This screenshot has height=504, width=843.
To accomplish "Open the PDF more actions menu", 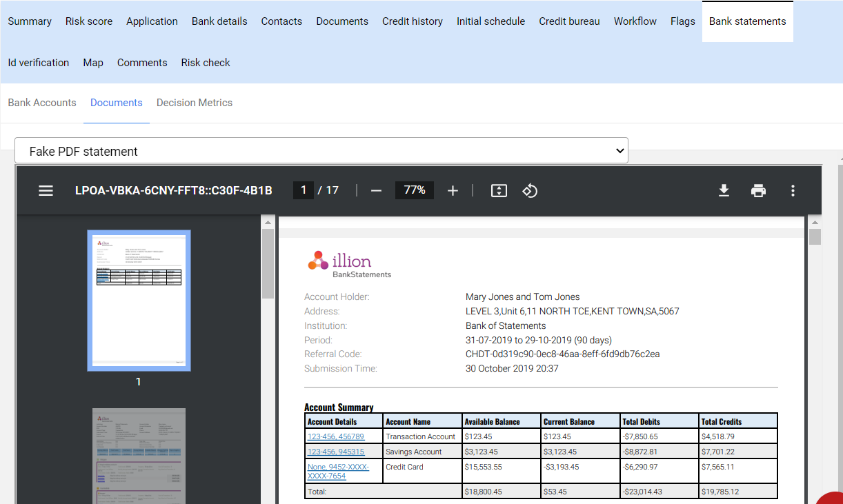I will click(x=793, y=190).
